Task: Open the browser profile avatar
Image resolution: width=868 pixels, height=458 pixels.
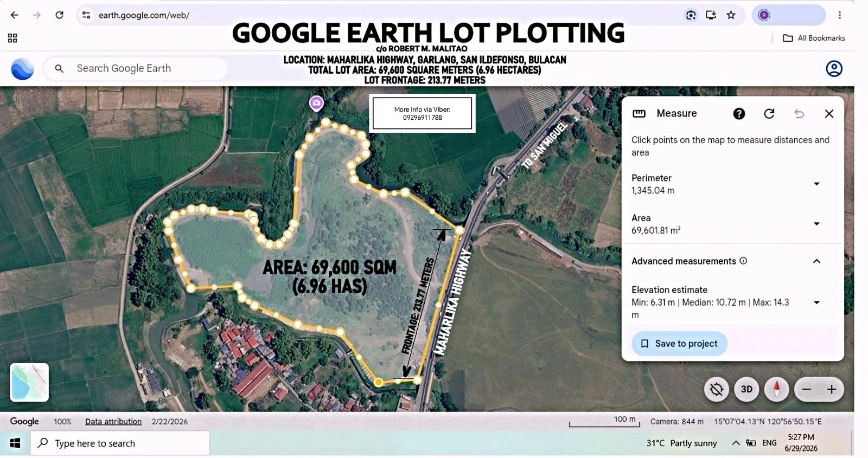Action: [x=764, y=15]
